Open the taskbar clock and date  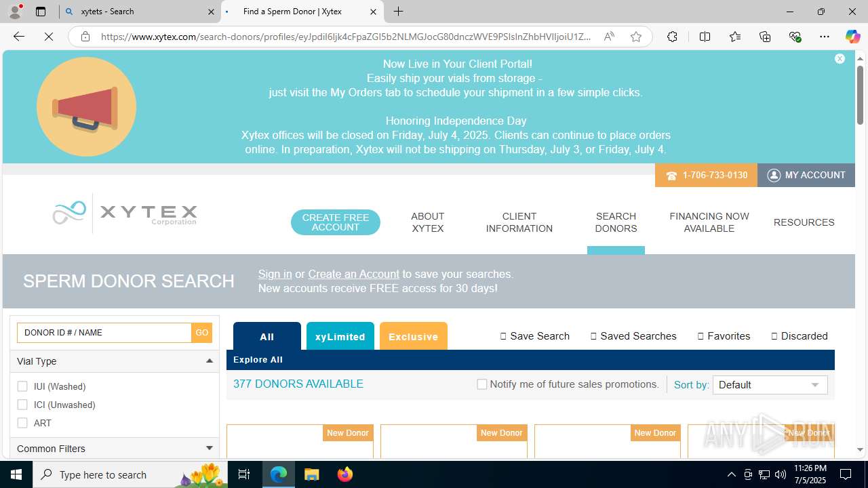(809, 474)
